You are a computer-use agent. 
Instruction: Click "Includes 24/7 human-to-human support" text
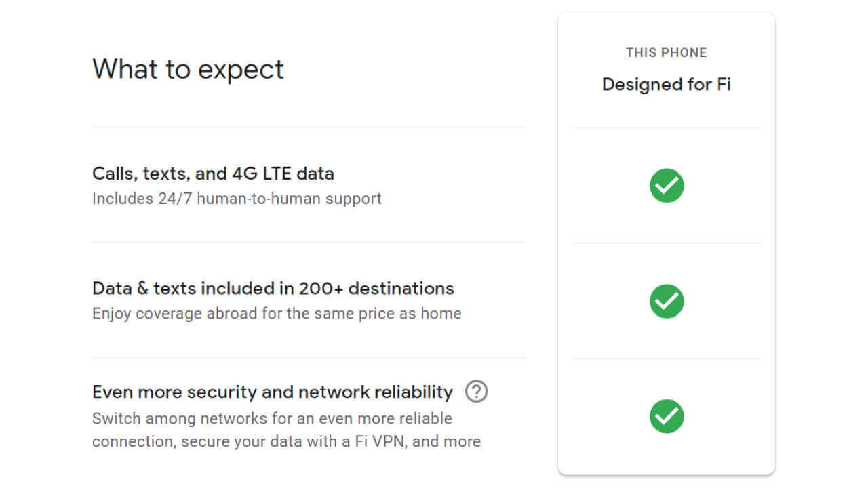click(237, 199)
